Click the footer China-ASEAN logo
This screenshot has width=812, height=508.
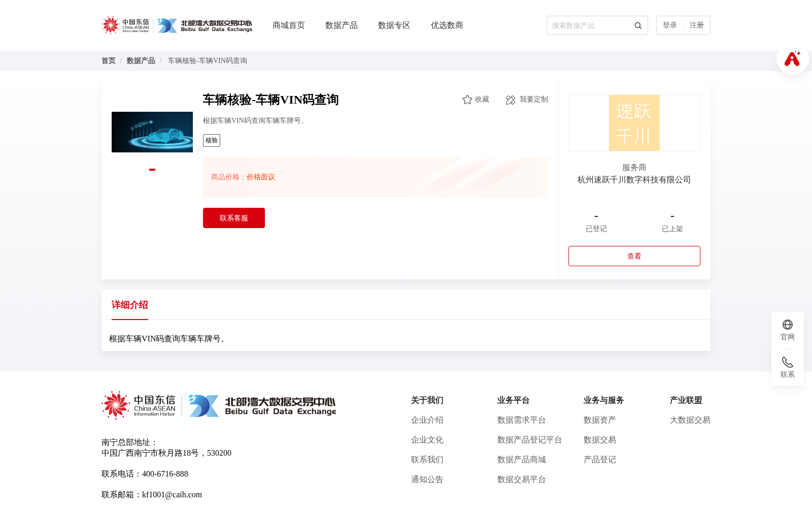(139, 405)
